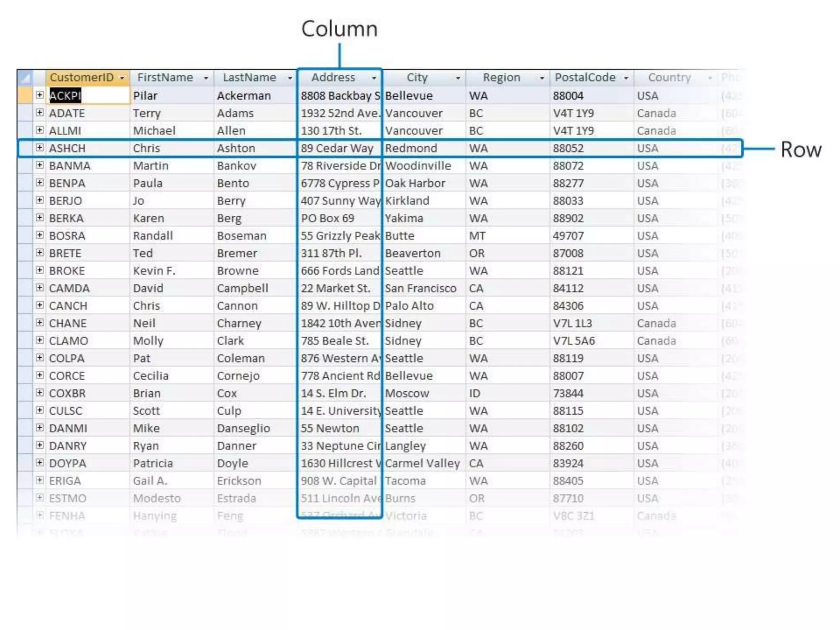Open the Region column filter arrow

pos(542,78)
